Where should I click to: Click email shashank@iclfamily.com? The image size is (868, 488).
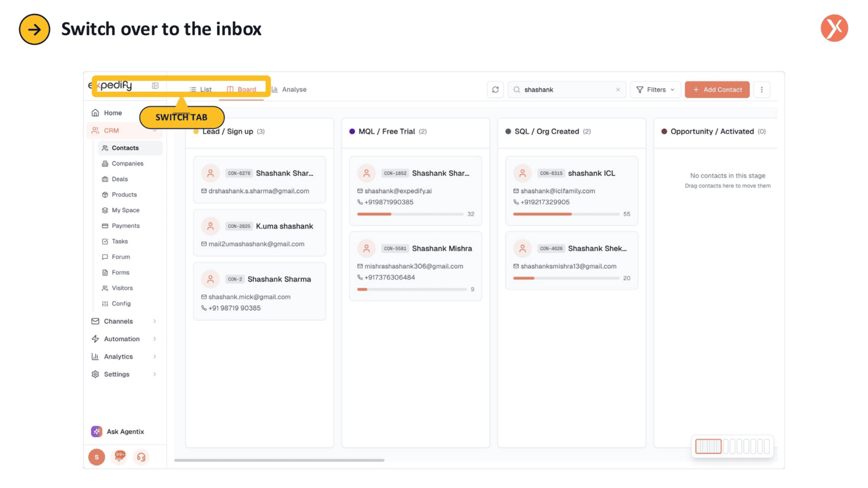[x=558, y=191]
